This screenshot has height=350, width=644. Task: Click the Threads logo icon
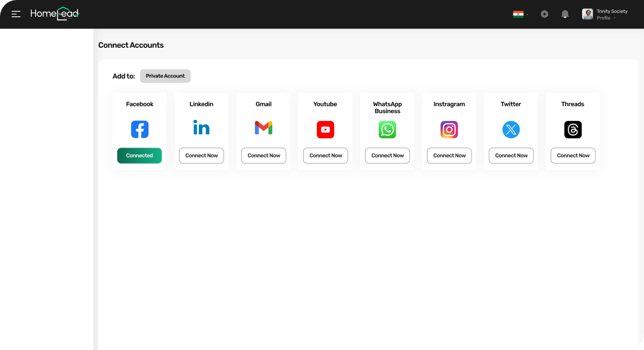[x=573, y=129]
